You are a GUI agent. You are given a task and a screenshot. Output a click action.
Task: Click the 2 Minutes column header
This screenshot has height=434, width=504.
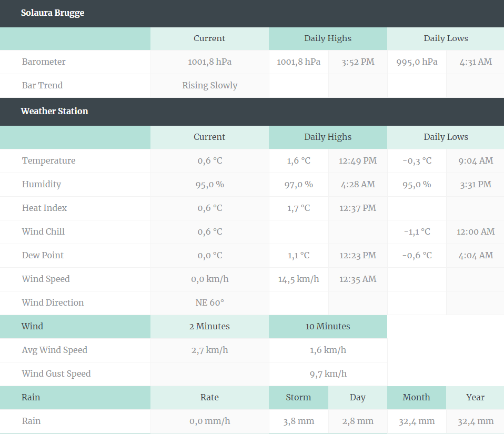(209, 327)
